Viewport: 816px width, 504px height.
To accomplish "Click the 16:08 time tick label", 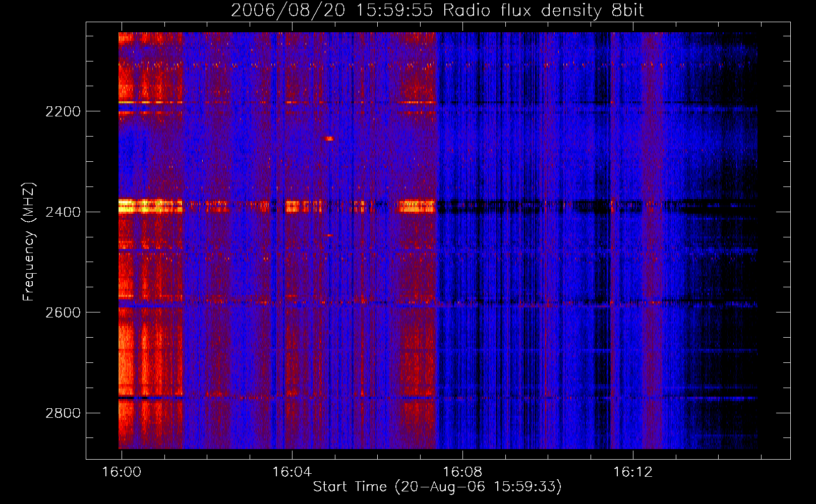I will point(462,472).
